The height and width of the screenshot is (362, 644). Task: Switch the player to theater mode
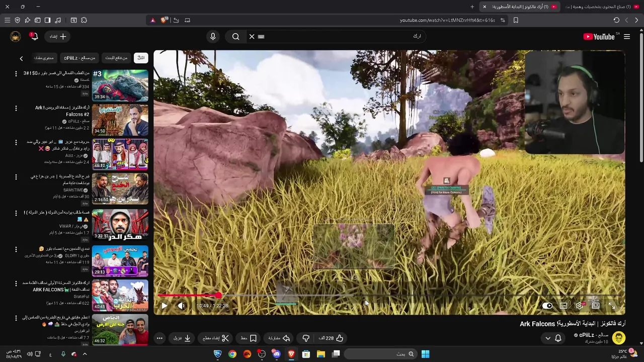click(x=596, y=306)
